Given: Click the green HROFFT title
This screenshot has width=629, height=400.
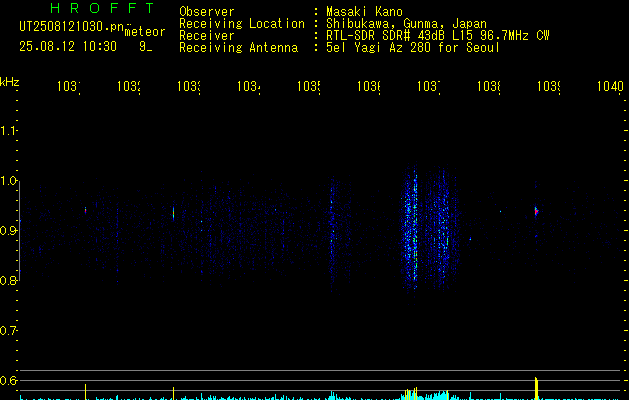Looking at the screenshot, I should pos(103,8).
